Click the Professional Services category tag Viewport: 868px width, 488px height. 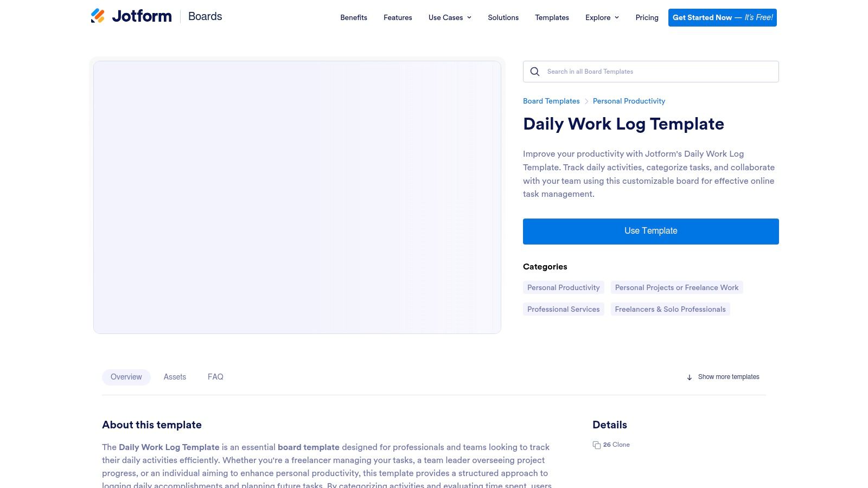pos(563,309)
